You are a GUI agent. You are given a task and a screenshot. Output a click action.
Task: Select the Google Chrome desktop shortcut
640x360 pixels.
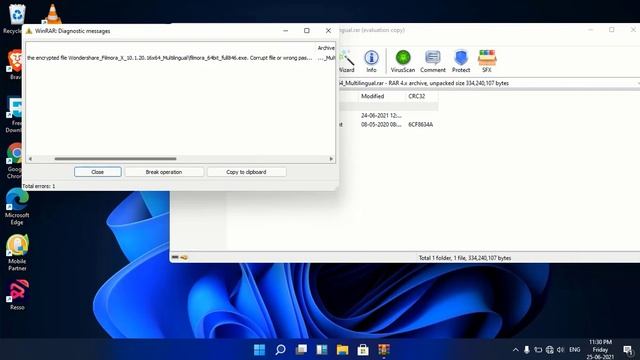(14, 161)
